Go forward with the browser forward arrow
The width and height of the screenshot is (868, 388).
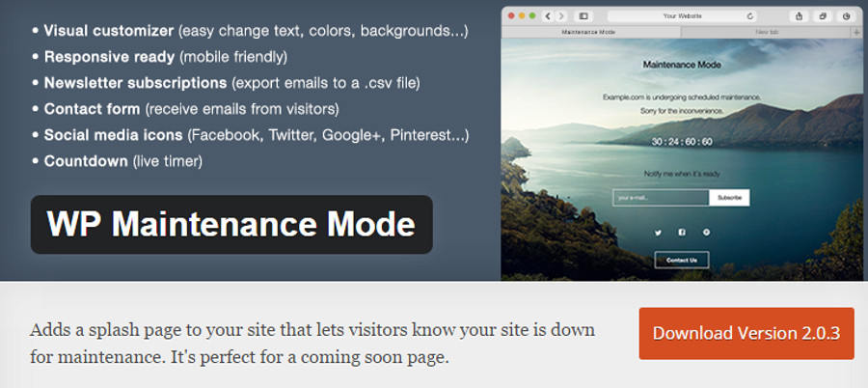(561, 16)
